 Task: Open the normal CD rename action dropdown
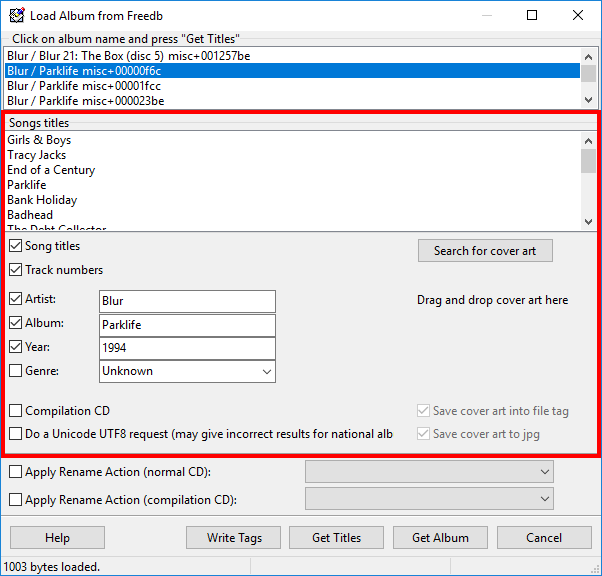pyautogui.click(x=429, y=472)
